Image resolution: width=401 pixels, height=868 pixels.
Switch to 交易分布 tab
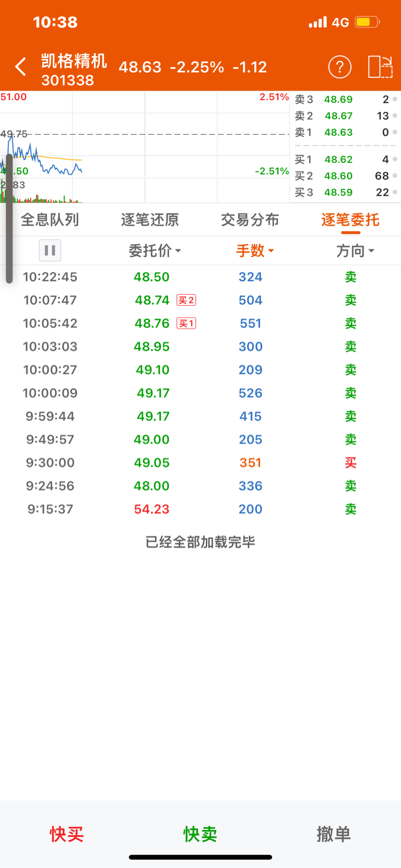tap(250, 220)
